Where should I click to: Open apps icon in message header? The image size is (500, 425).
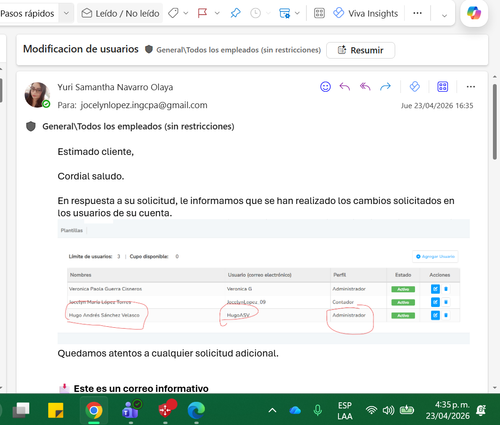(442, 87)
